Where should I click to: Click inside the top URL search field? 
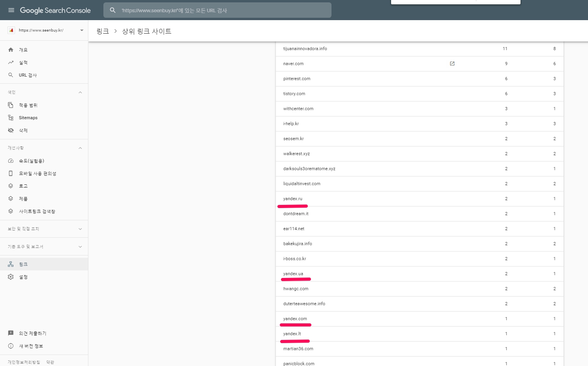pyautogui.click(x=217, y=10)
